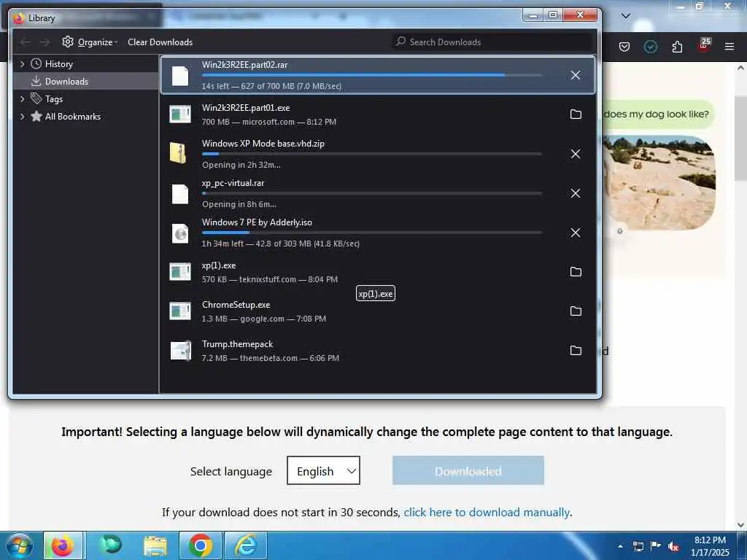Viewport: 747px width, 560px height.
Task: Go forward using the Library forward arrow
Action: click(44, 42)
